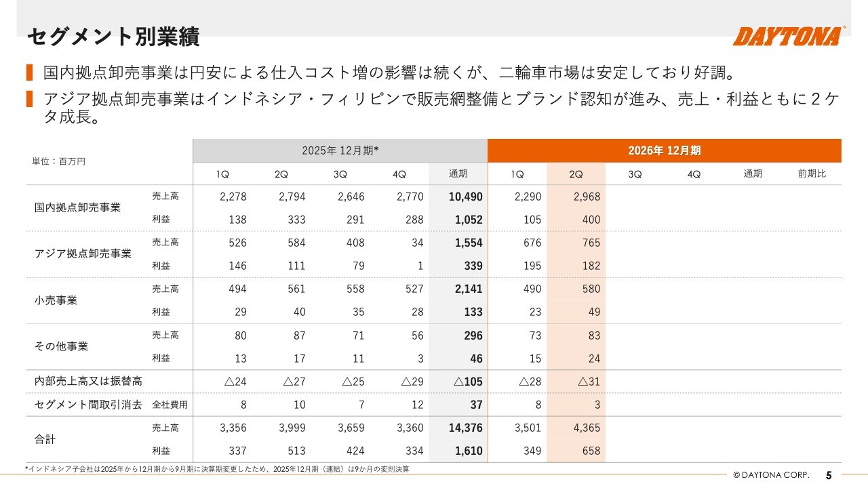Click the full-year total sales value 14,376
868x488 pixels.
pos(465,428)
